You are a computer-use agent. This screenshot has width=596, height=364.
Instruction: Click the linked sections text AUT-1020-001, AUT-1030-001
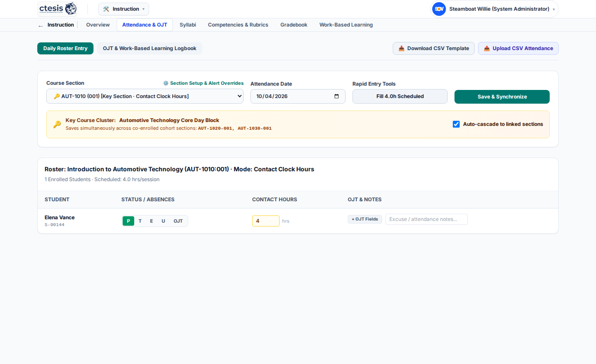pyautogui.click(x=235, y=128)
